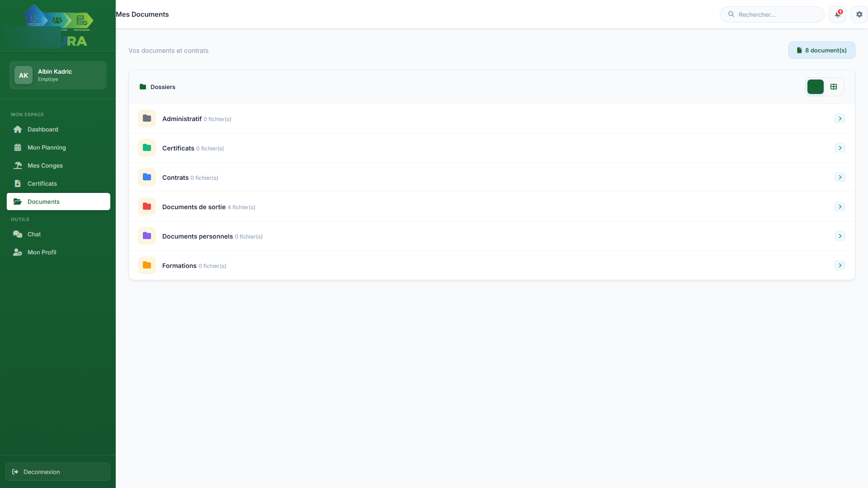Click the green Certificats folder icon
868x488 pixels.
pyautogui.click(x=147, y=148)
